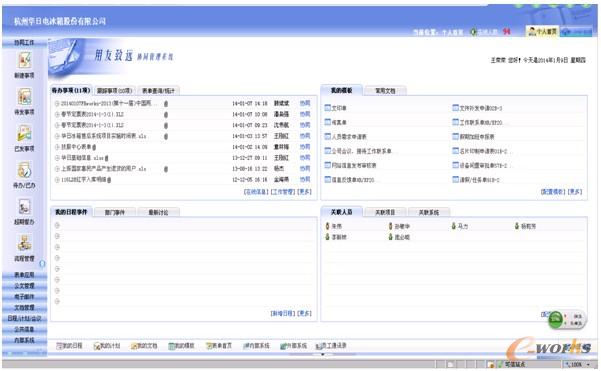
Task: Open the 待办/已办 sidebar icon
Action: [25, 170]
